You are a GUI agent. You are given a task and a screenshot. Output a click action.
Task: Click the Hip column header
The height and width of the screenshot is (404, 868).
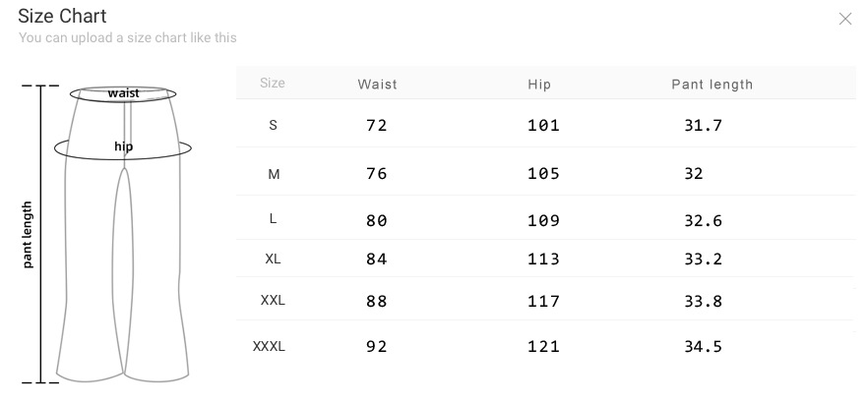539,85
